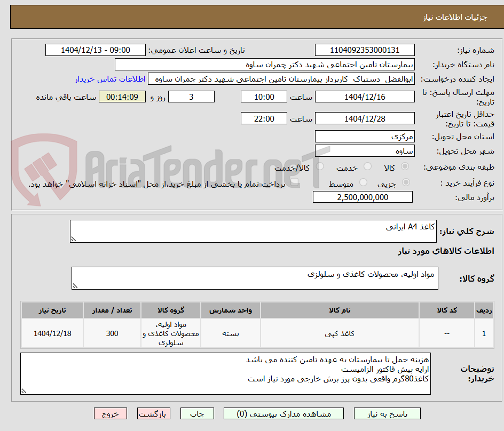Click the estimate field 2,500,000,000
504x431 pixels.
click(x=363, y=197)
